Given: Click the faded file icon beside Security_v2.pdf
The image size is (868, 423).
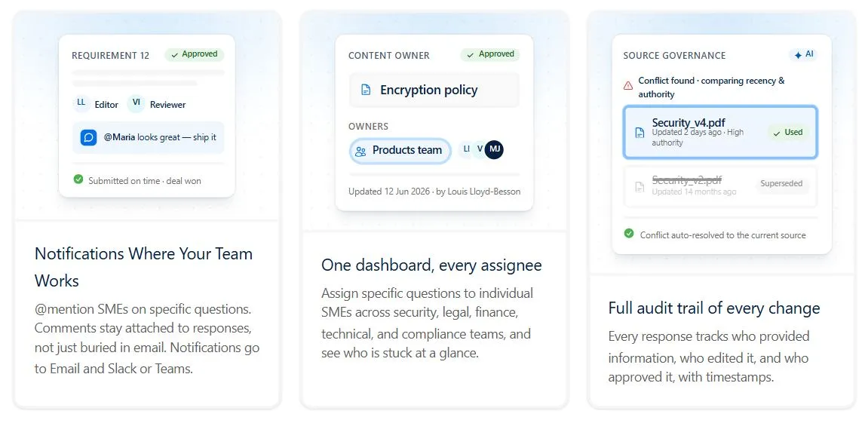Looking at the screenshot, I should [639, 186].
